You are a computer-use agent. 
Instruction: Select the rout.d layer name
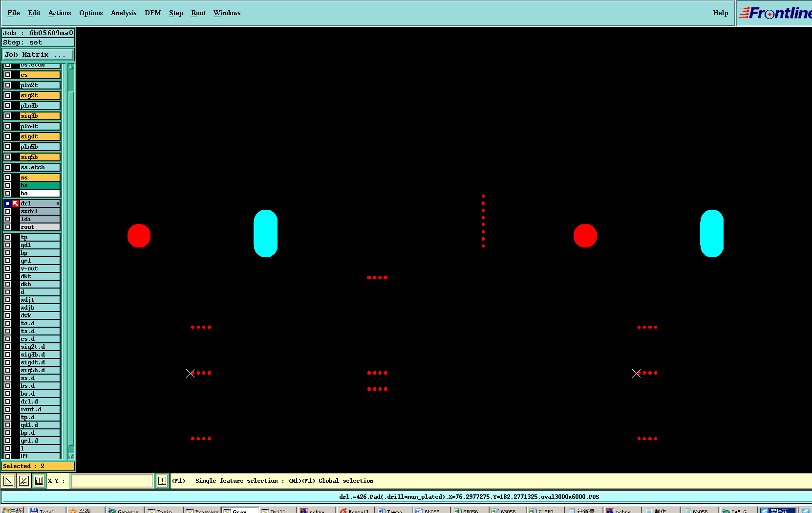point(40,409)
